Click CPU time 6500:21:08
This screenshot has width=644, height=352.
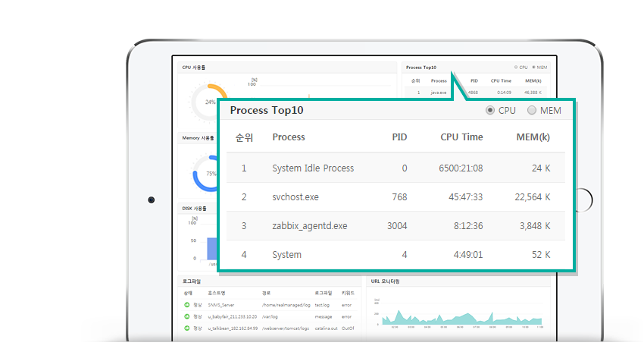[x=461, y=168]
